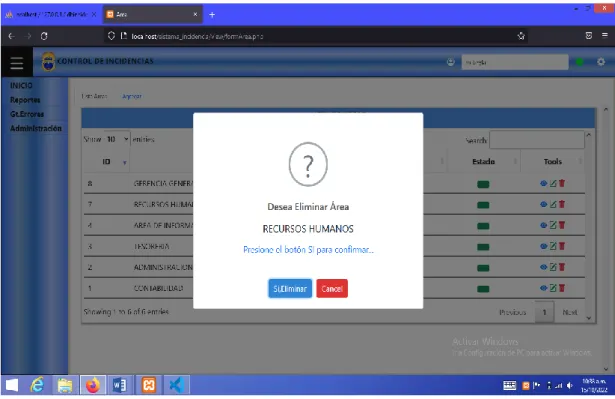Click the delete trash icon for TESORERIA row
The width and height of the screenshot is (615, 399).
pos(562,246)
